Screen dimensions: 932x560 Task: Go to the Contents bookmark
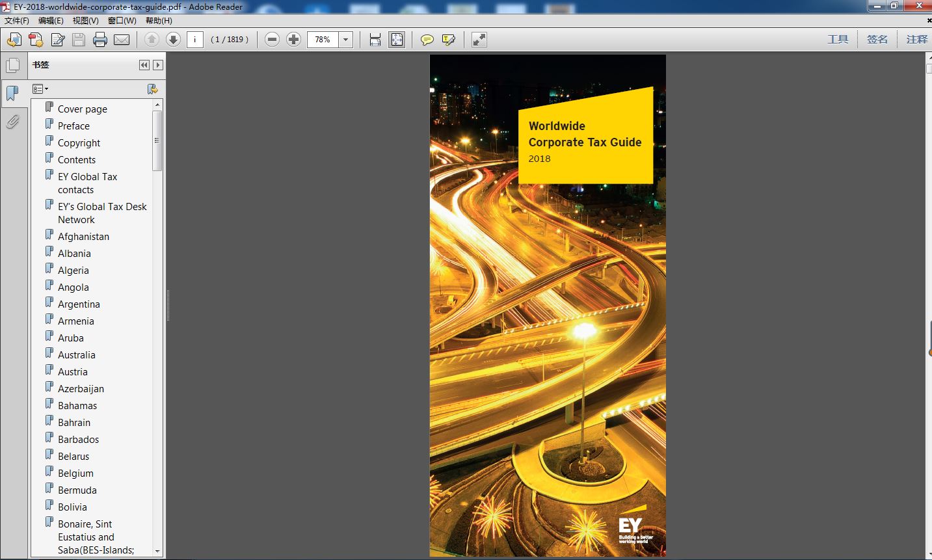pos(77,160)
